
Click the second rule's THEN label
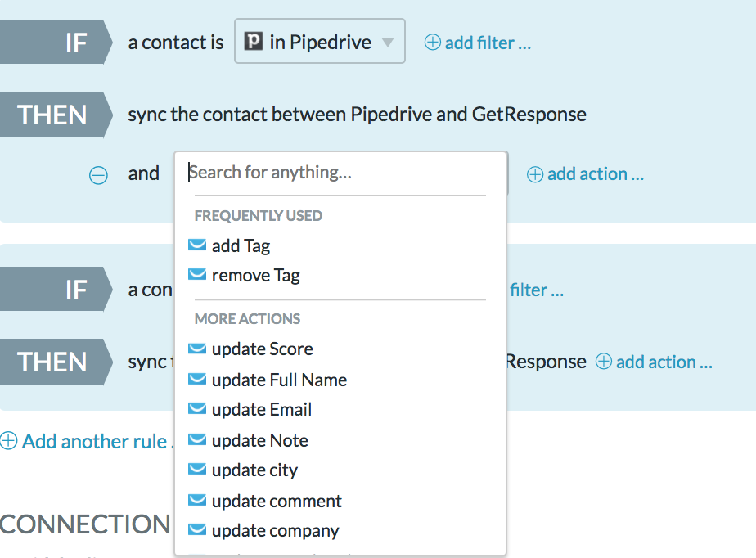56,362
